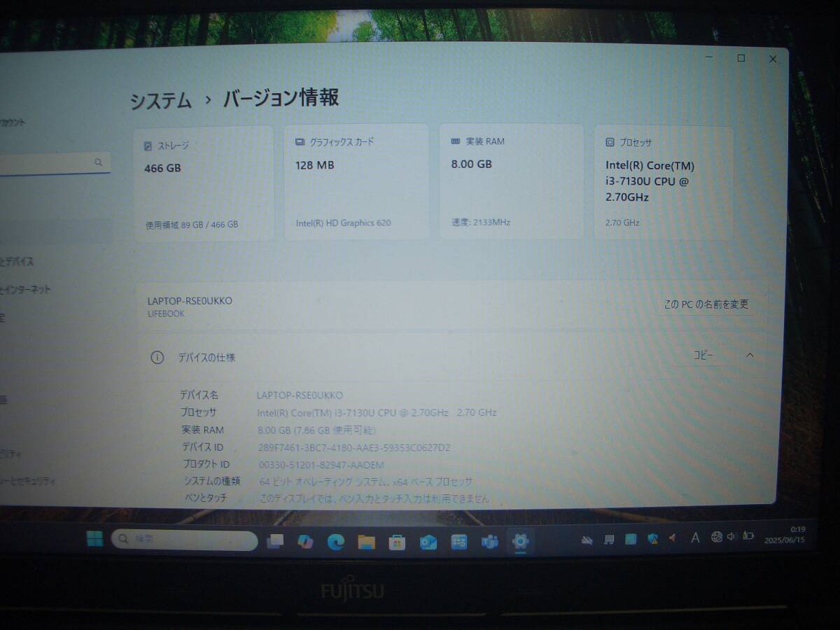Launch Copilot from the taskbar

point(305,542)
